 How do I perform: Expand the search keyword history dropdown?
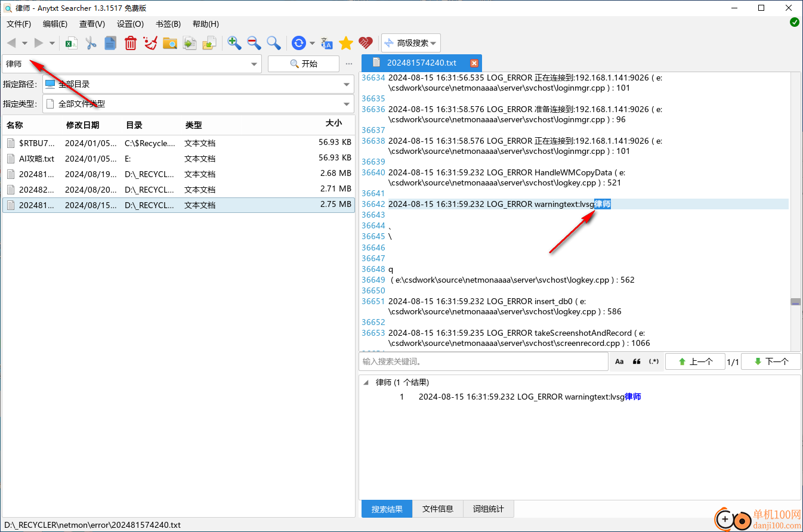coord(255,64)
